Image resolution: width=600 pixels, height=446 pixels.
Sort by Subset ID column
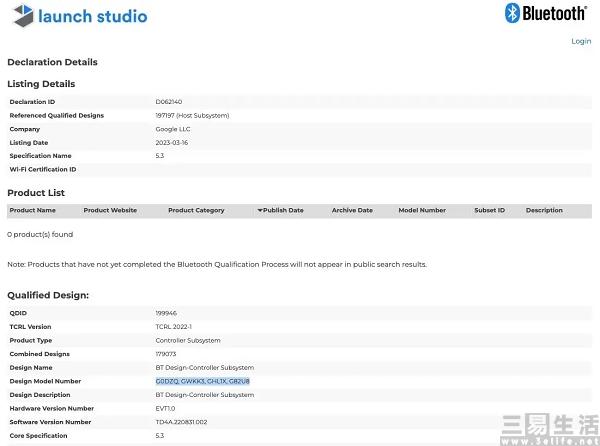click(x=489, y=210)
